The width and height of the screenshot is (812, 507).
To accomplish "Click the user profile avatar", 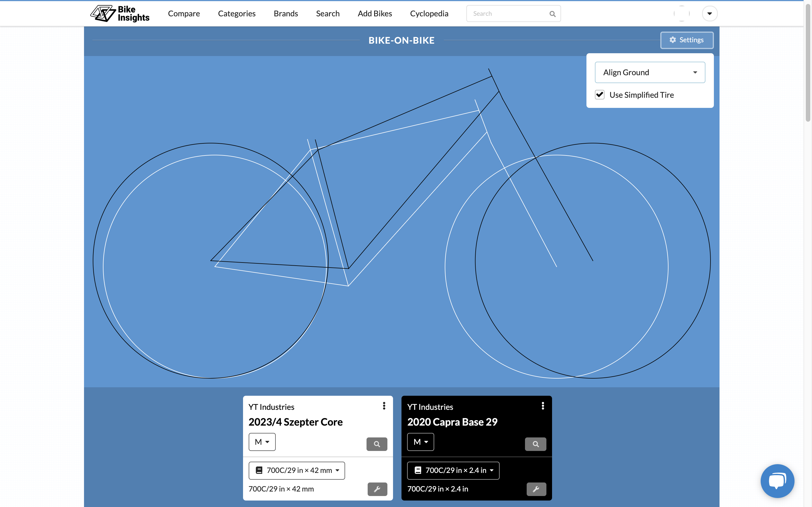I will coord(681,14).
